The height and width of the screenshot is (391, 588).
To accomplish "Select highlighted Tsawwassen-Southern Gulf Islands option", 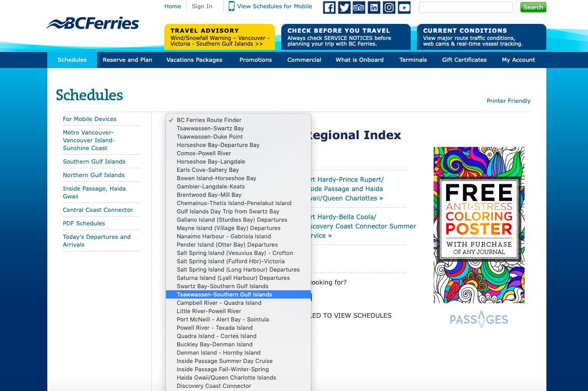I will click(239, 295).
